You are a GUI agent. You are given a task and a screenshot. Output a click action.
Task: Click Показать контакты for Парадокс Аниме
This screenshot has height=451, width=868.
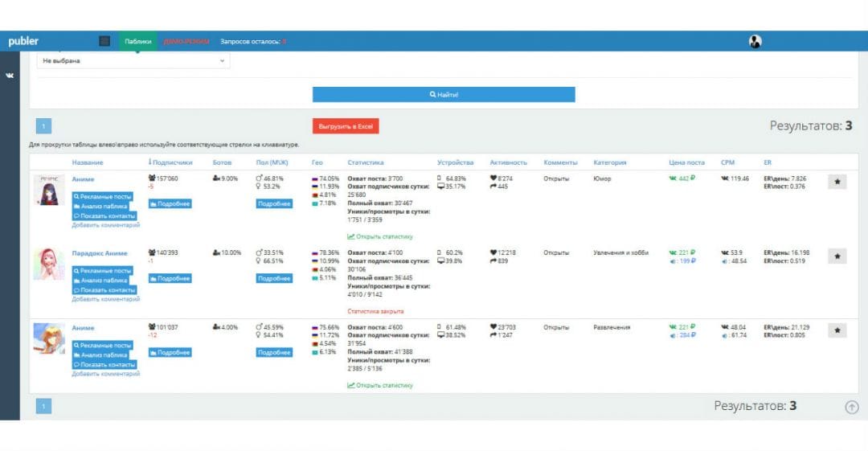(x=104, y=289)
